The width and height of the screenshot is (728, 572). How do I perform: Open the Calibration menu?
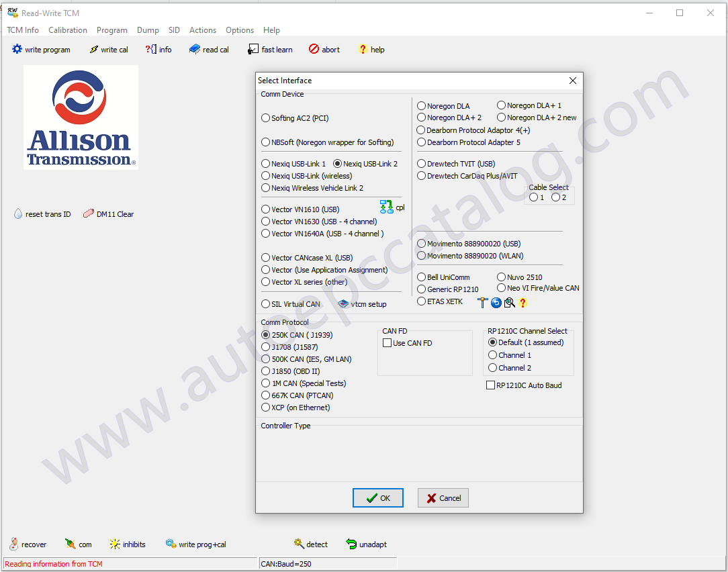68,30
